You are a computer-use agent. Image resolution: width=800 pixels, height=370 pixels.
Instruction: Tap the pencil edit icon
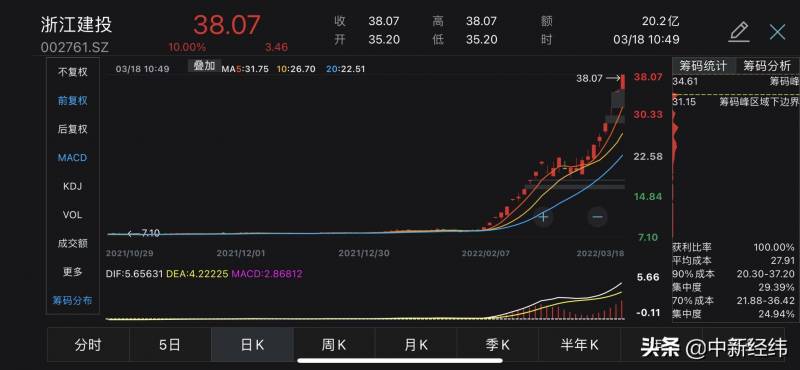pos(739,32)
